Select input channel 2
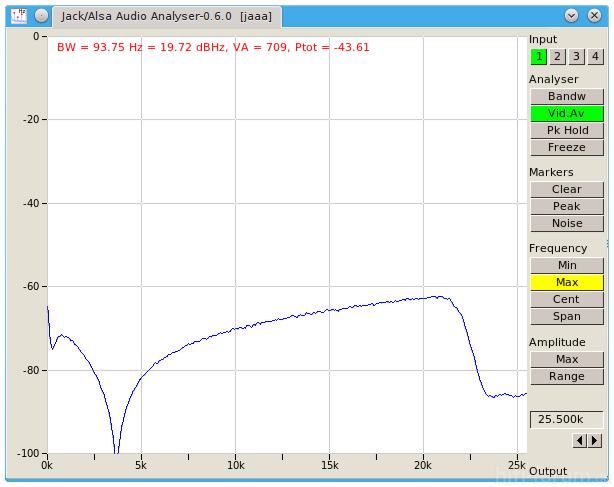This screenshot has width=614, height=487. click(x=557, y=57)
